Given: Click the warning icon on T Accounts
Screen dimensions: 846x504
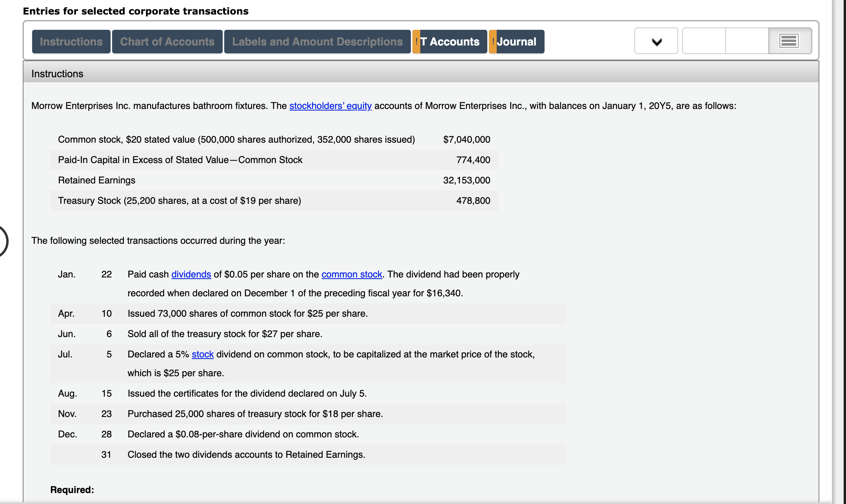Looking at the screenshot, I should click(416, 42).
